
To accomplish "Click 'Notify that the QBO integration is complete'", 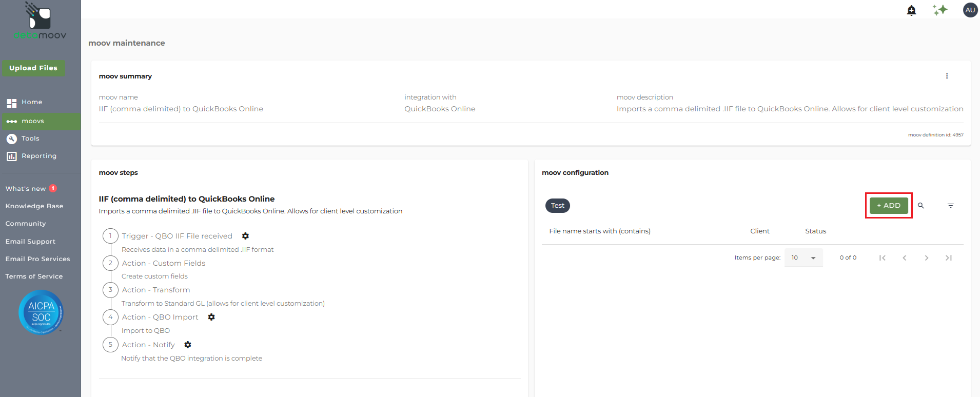I will 192,359.
